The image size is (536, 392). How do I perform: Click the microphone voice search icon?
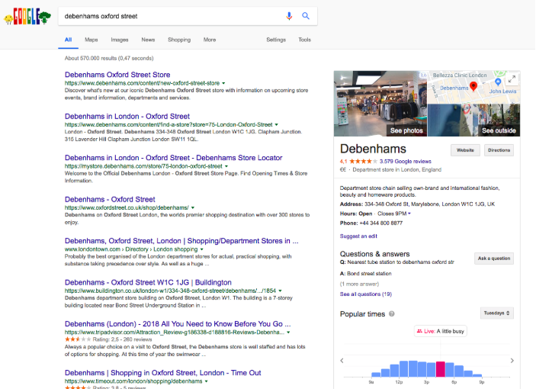tap(289, 16)
